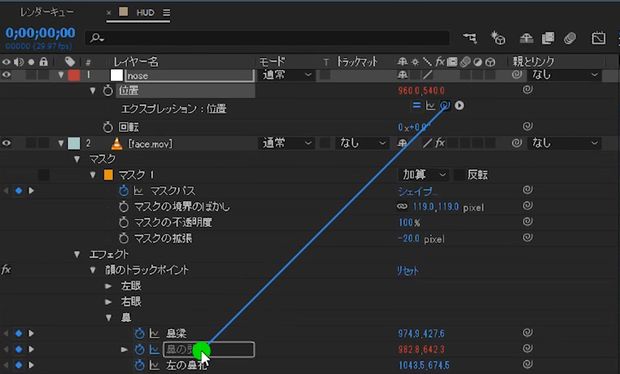Viewport: 620px width, 374px height.
Task: Open the HUD tab panel menu
Action: coord(166,13)
